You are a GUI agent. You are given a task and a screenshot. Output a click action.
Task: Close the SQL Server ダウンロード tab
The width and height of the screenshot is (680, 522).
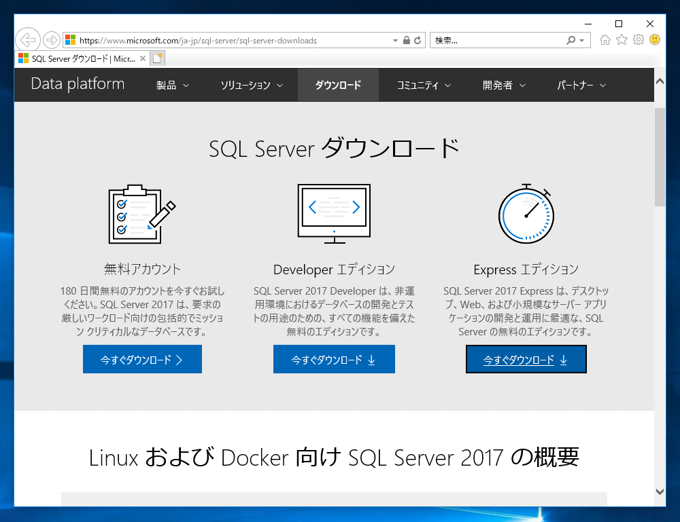pos(143,59)
